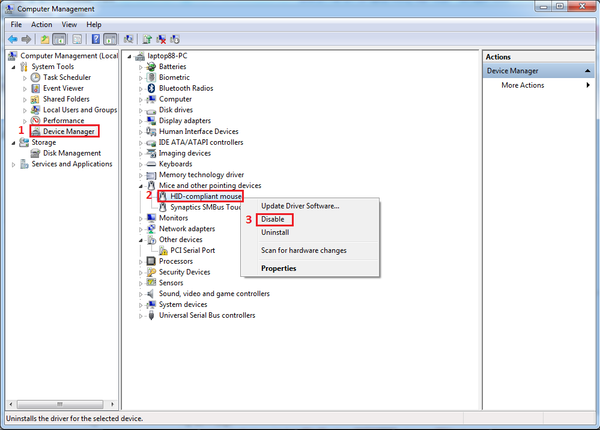Expand the Batteries category
This screenshot has height=430, width=600.
140,67
